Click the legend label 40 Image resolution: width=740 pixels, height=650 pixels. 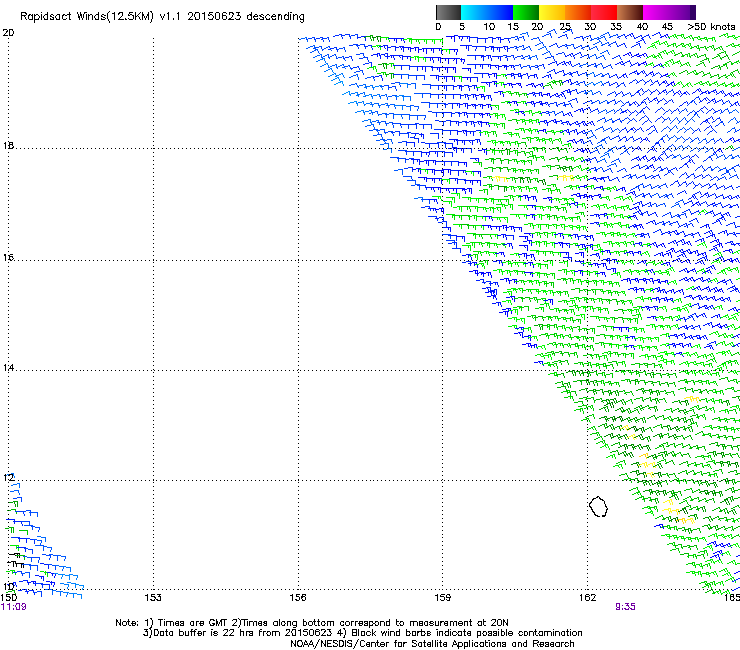pyautogui.click(x=642, y=27)
